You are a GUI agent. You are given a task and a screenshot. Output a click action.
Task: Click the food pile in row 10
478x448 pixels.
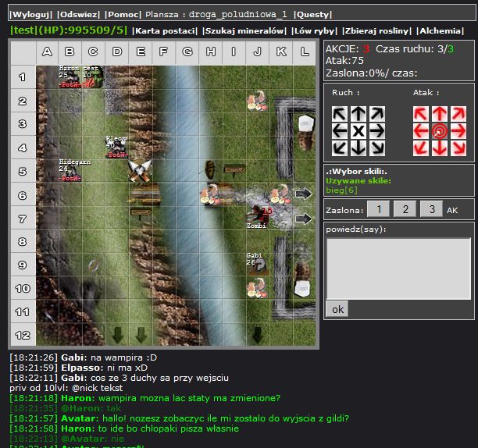[x=257, y=288]
